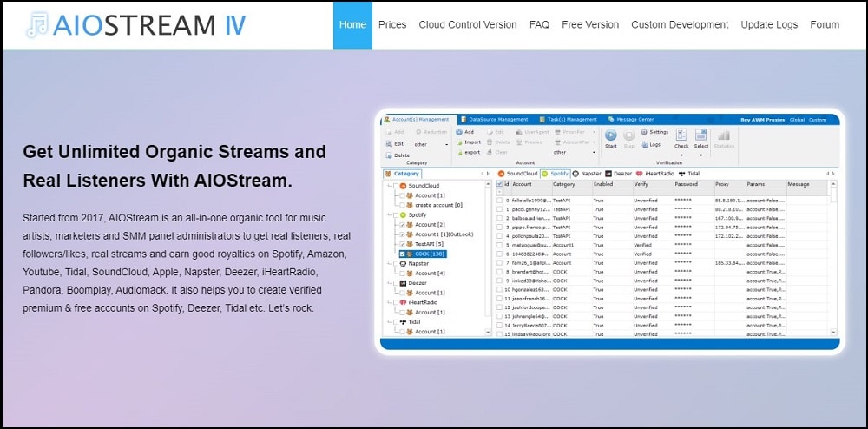Open the Home menu item
Screen dimensions: 868x429
pos(352,25)
